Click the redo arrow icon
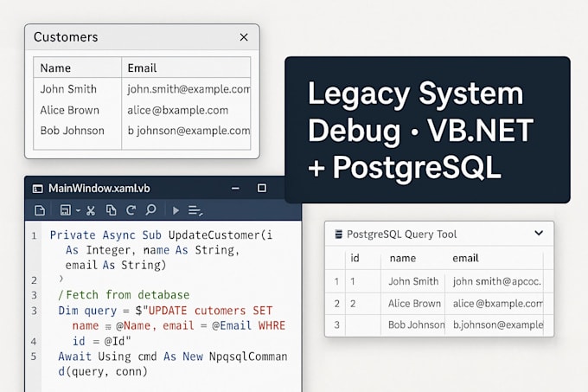The width and height of the screenshot is (588, 392). [x=131, y=210]
